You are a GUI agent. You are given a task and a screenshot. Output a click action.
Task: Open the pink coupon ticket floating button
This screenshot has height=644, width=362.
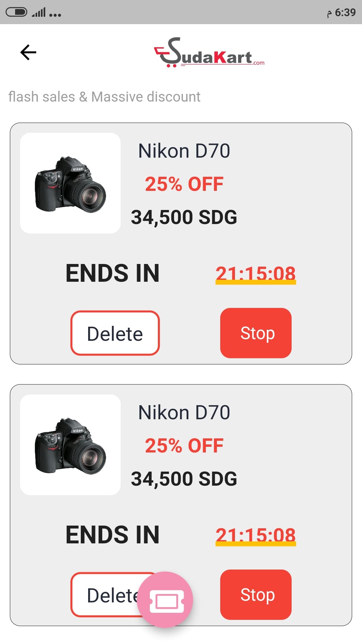coord(165,599)
